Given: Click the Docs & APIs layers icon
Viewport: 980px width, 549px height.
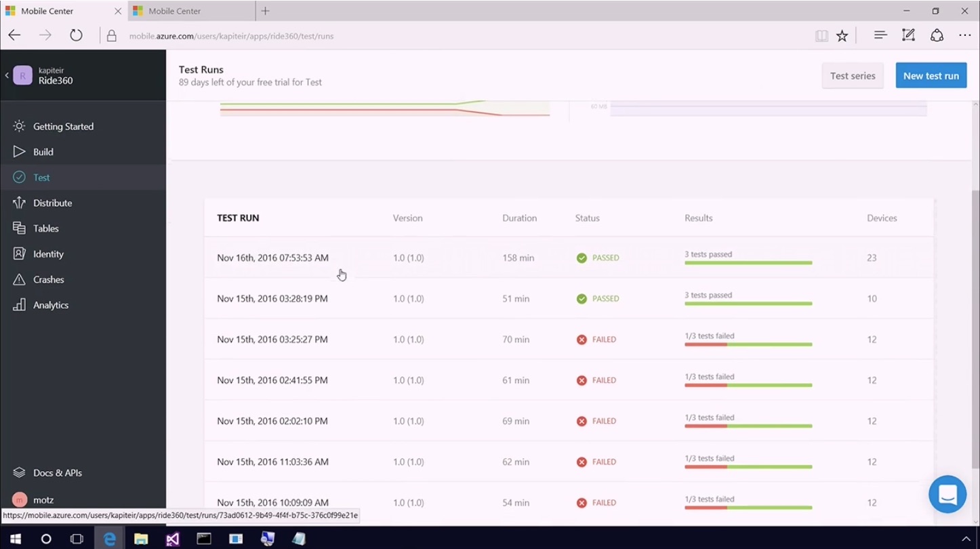Looking at the screenshot, I should click(x=19, y=472).
